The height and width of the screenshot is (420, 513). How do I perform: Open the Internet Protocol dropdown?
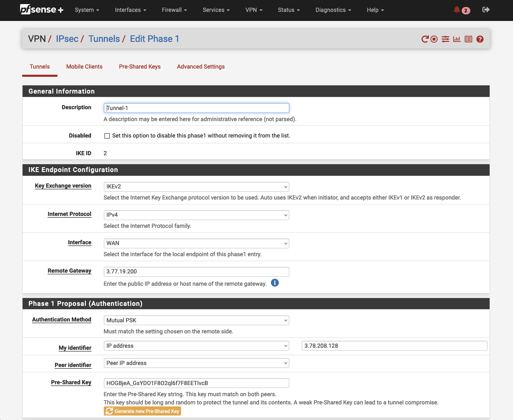point(196,215)
